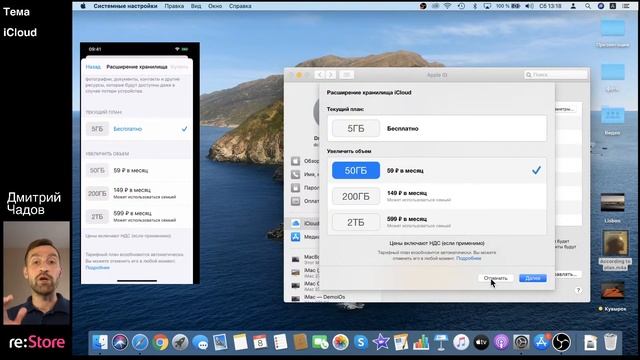The image size is (640, 360).
Task: Open Calendar from the Dock
Action: pyautogui.click(x=260, y=342)
